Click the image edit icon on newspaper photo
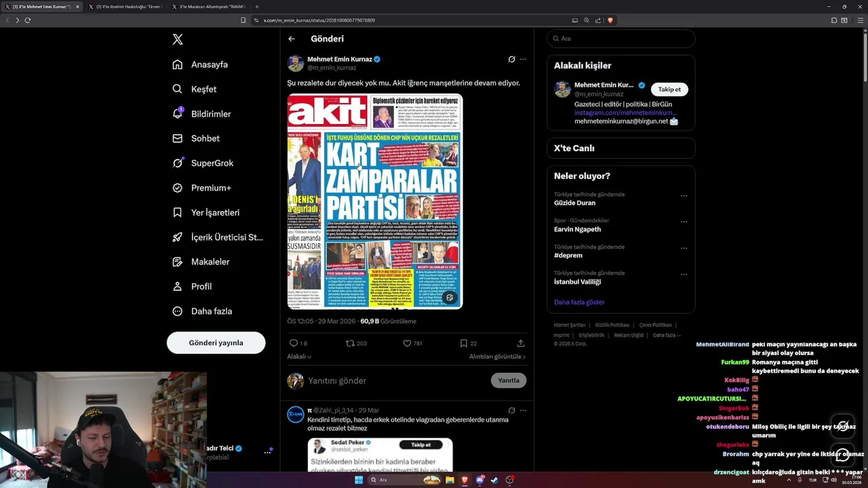This screenshot has height=488, width=868. [x=449, y=298]
